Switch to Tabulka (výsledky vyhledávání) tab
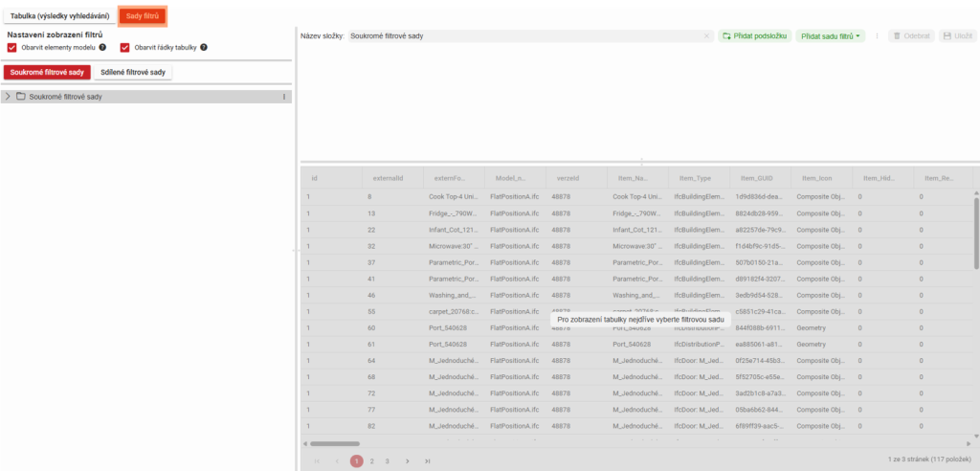The image size is (980, 471). coord(57,15)
